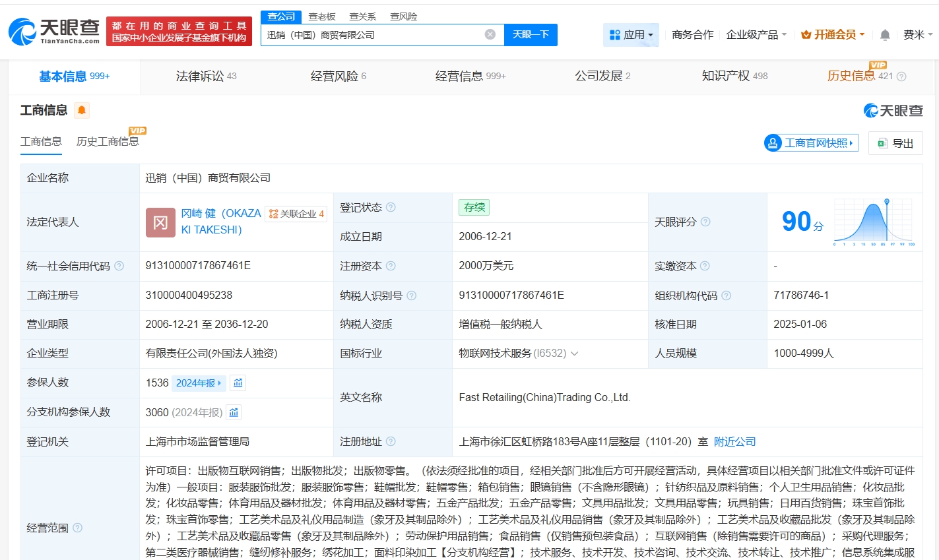Screen dimensions: 939x560
Task: Click help icon beside 统一社会信用代码
Action: click(119, 266)
